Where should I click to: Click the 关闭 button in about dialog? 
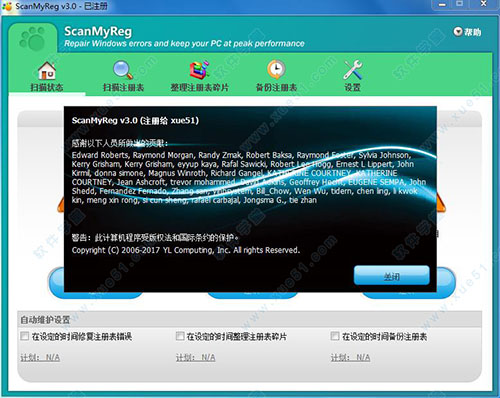click(392, 276)
